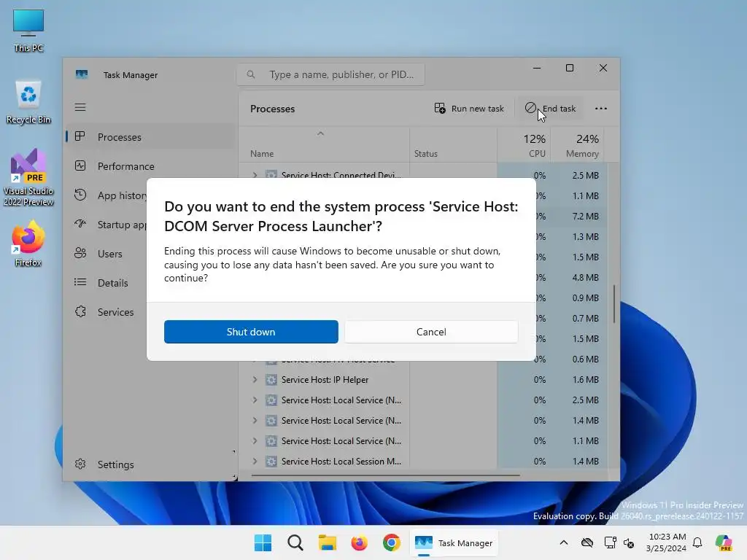Launch Firefox from the taskbar
The width and height of the screenshot is (747, 560).
359,542
